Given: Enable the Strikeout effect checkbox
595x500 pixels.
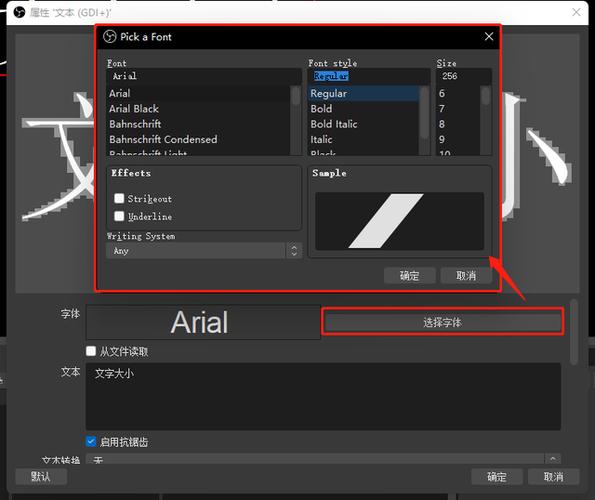Looking at the screenshot, I should point(119,198).
